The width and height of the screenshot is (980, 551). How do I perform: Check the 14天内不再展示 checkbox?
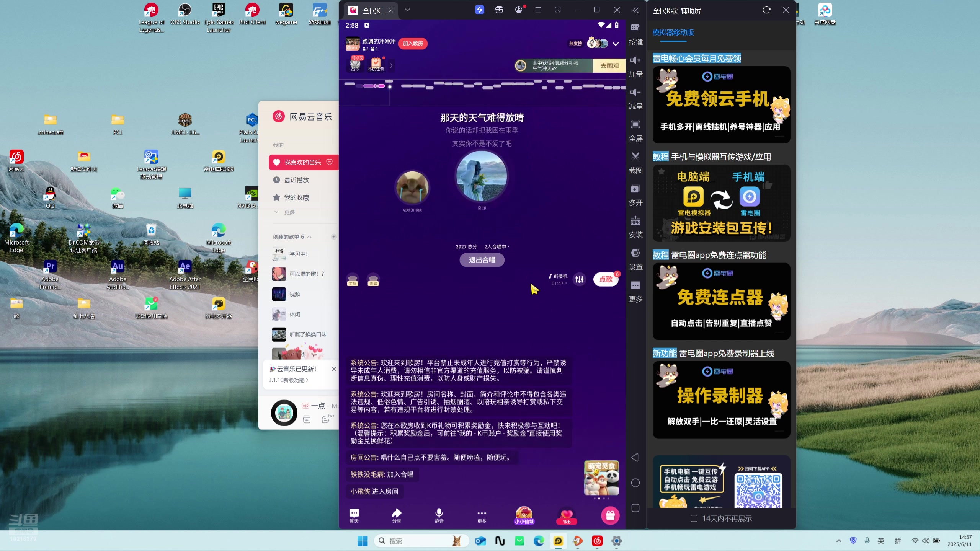(x=694, y=518)
